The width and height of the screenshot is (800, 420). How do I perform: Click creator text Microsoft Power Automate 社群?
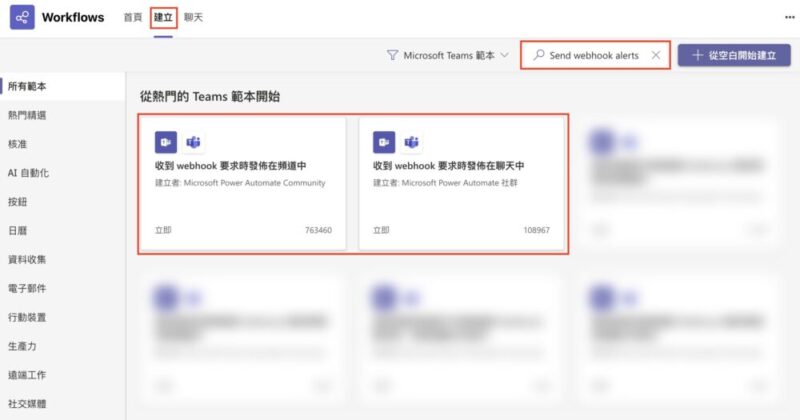pos(459,183)
